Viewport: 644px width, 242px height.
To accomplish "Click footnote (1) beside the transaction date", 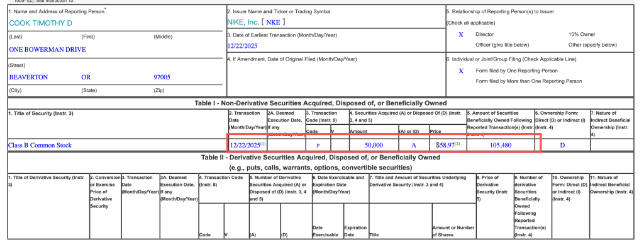I will coord(264,144).
